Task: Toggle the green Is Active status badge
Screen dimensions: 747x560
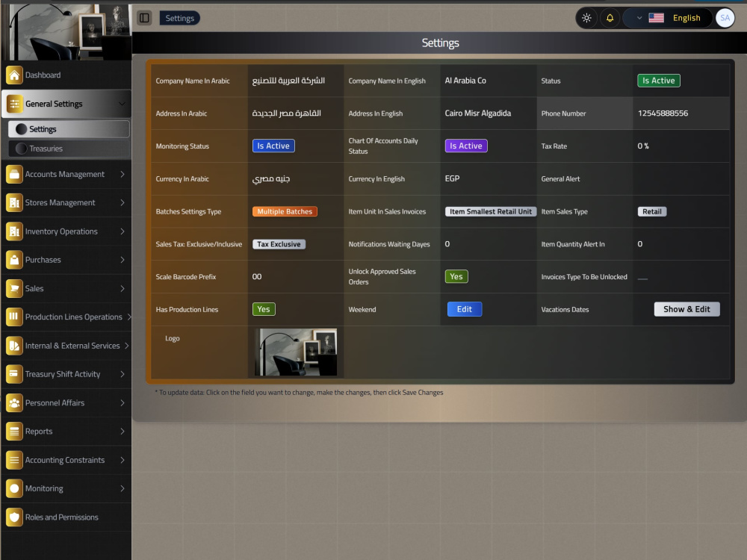Action: click(658, 81)
